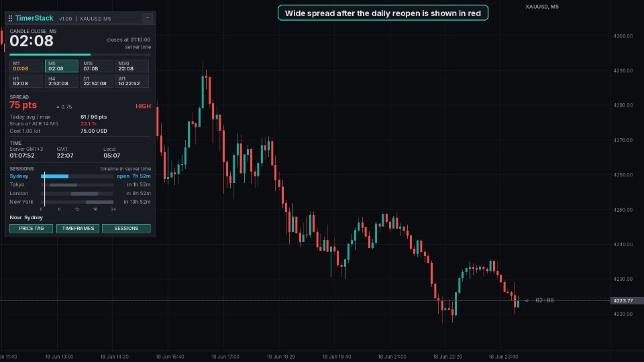
Task: Click the 18 Jun 21:00 time axis label
Action: click(x=392, y=357)
